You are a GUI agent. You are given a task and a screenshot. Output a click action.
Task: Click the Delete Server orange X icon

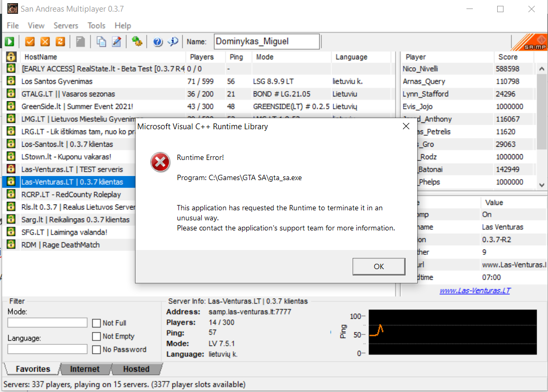(45, 42)
